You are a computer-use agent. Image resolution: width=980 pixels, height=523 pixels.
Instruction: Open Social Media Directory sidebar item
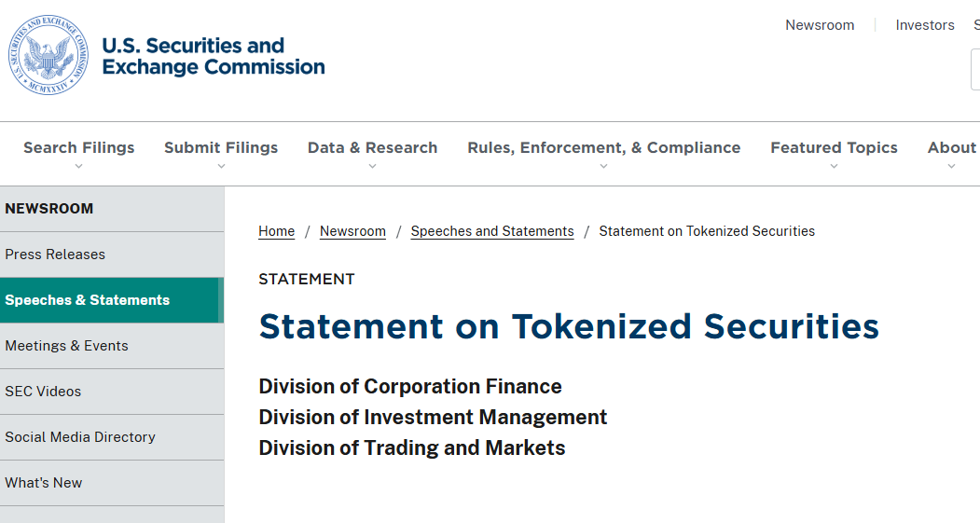pyautogui.click(x=80, y=437)
